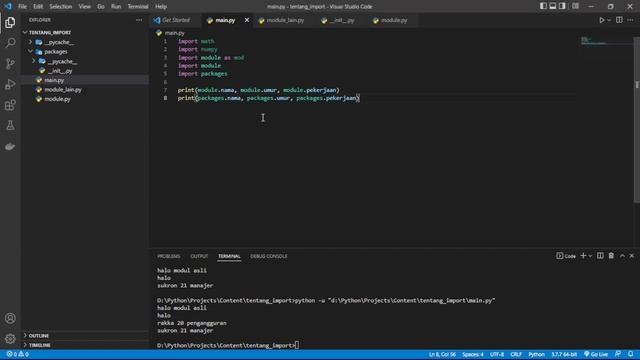Click the feedback icon in status bar

[x=618, y=354]
